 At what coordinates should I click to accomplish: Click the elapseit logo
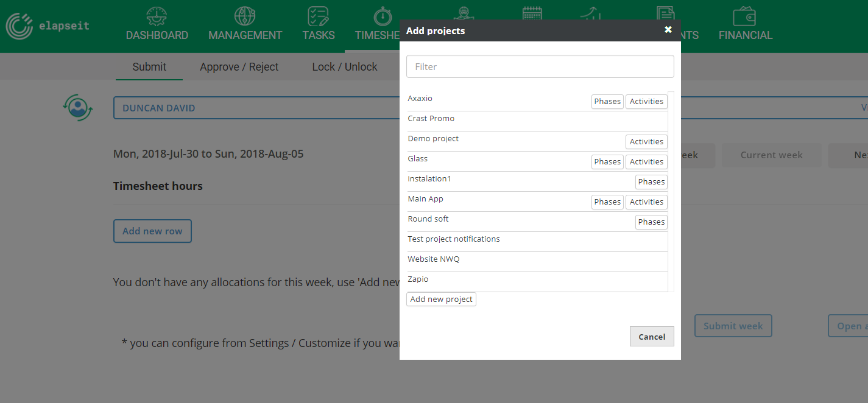point(48,26)
